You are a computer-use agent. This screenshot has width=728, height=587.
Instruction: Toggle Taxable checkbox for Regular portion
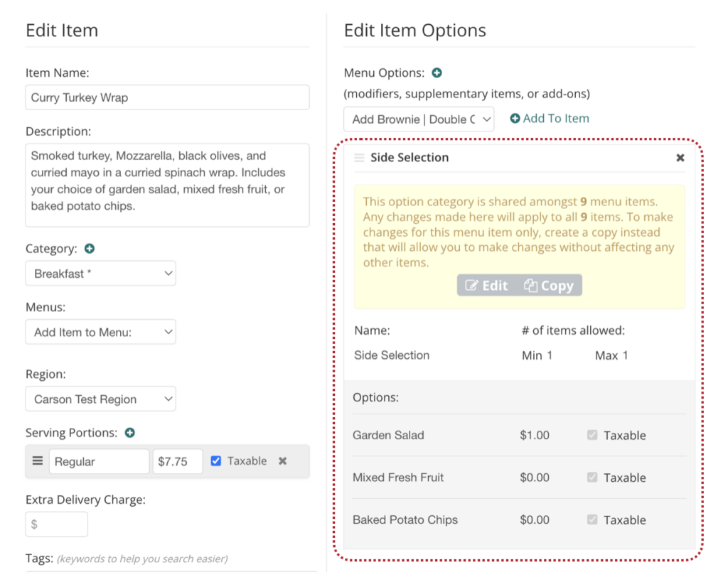(x=216, y=461)
